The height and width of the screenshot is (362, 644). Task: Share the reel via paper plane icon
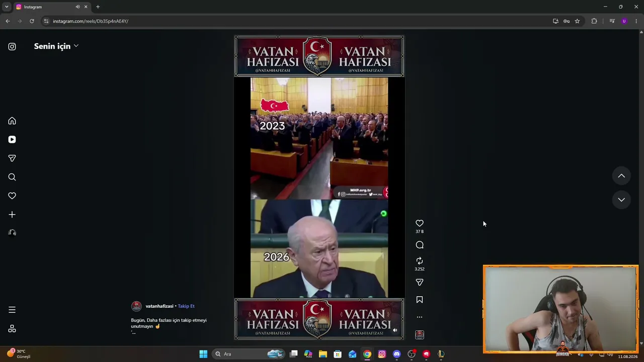click(420, 283)
